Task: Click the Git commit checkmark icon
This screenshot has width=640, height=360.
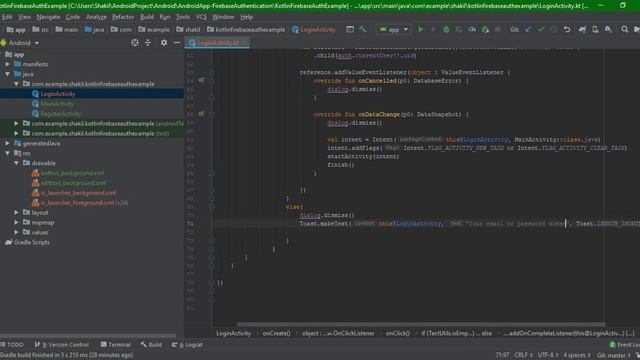Action: (541, 29)
